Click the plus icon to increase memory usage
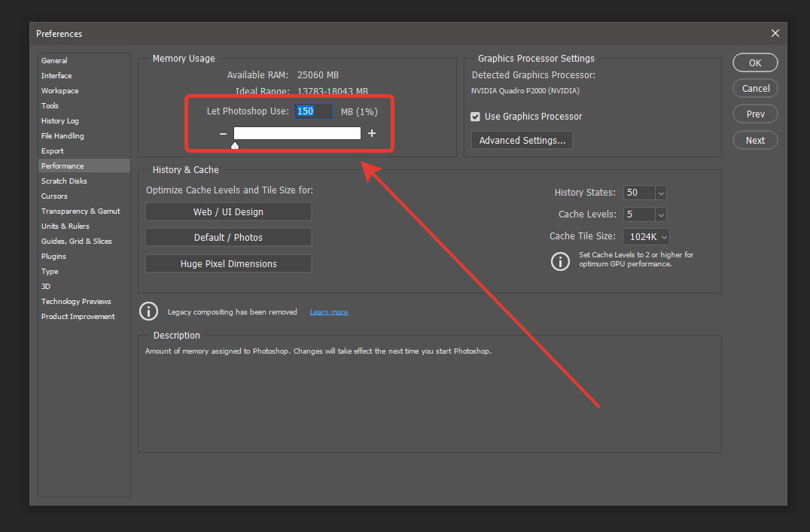810x532 pixels. pos(372,133)
